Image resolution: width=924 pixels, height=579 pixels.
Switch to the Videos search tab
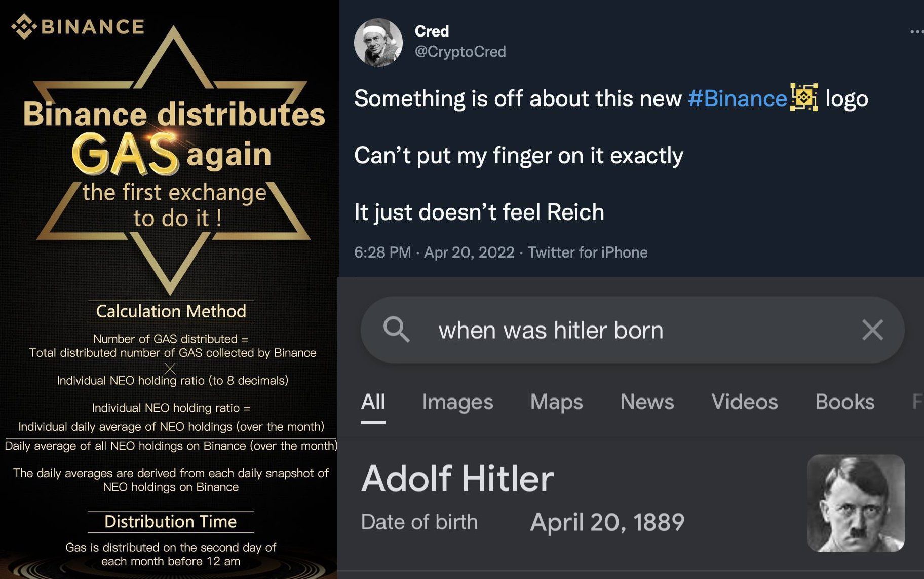[x=744, y=402]
